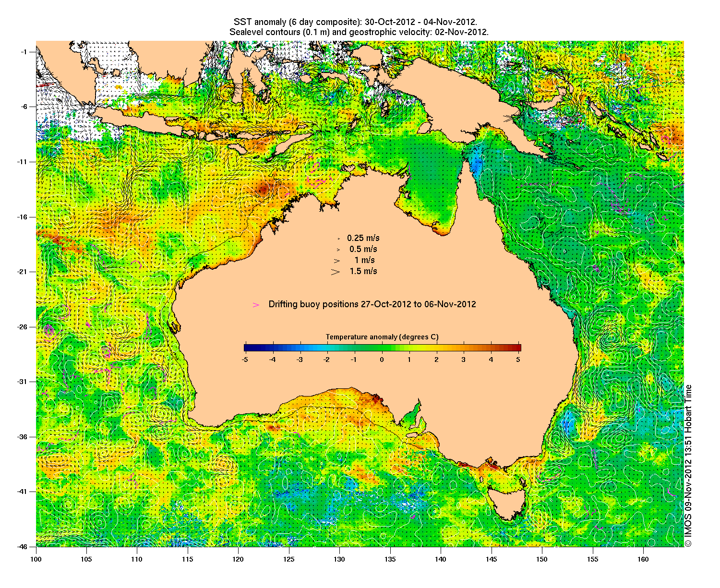Click the colorbar tick label "-5"
This screenshot has width=720, height=588.
(x=245, y=359)
